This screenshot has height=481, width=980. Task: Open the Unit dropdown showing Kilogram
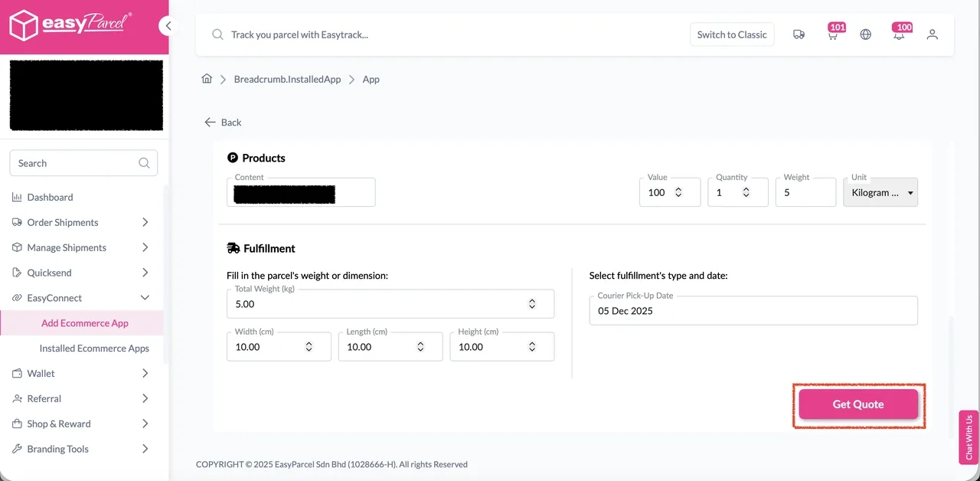[880, 192]
